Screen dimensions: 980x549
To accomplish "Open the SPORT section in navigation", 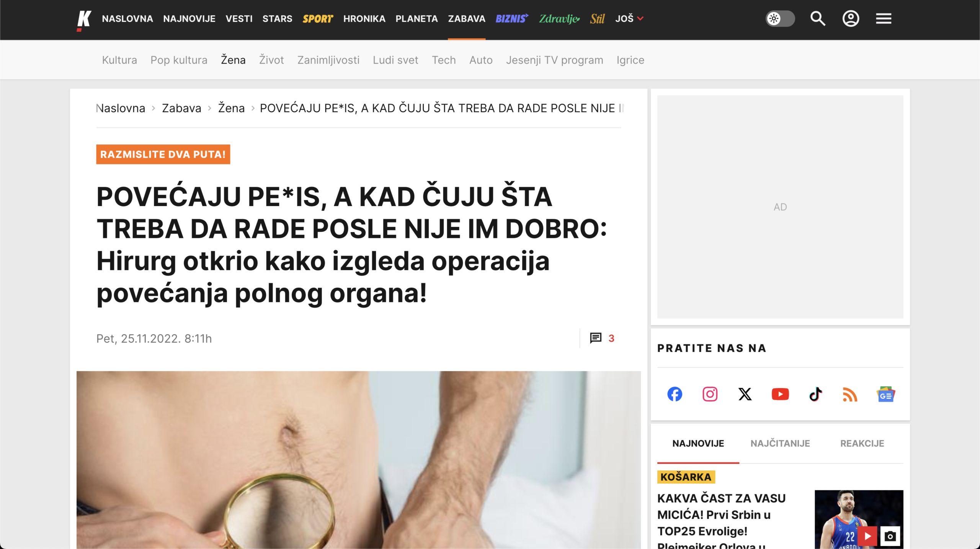I will [x=318, y=18].
